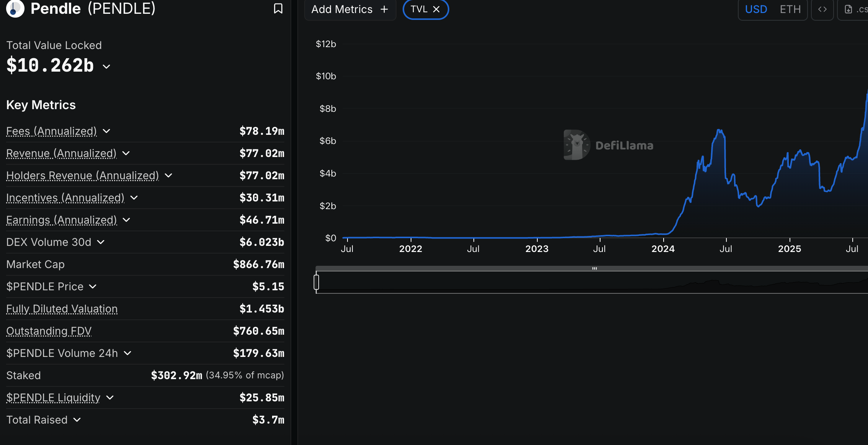Click inside the chart range overview strip
Viewport: 868px width, 445px height.
[x=592, y=282]
